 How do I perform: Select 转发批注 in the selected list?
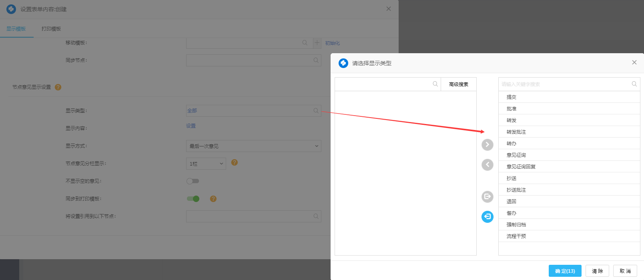[x=516, y=132]
